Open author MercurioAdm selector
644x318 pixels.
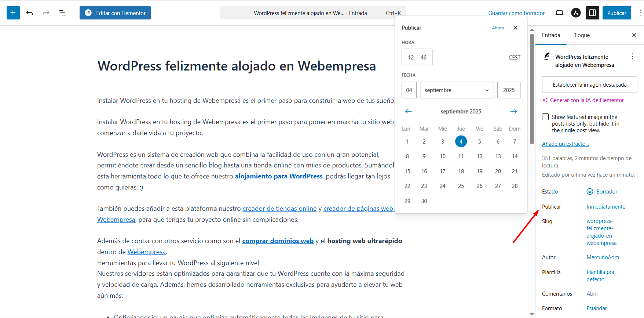(603, 257)
